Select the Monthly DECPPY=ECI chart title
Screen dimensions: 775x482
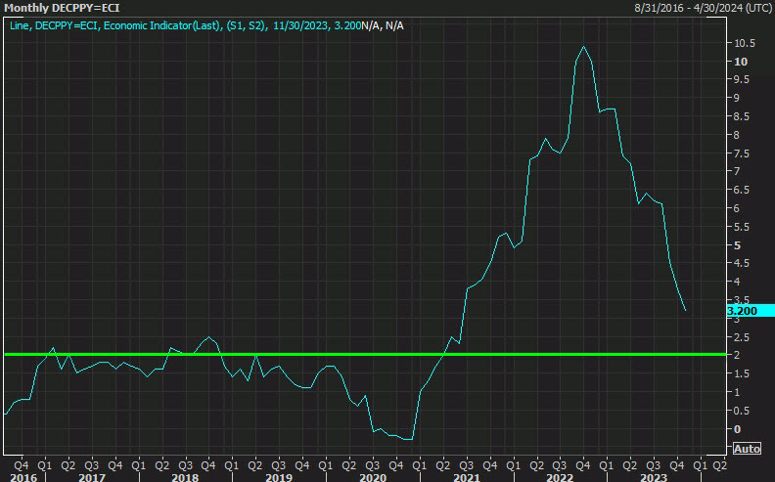click(x=62, y=8)
